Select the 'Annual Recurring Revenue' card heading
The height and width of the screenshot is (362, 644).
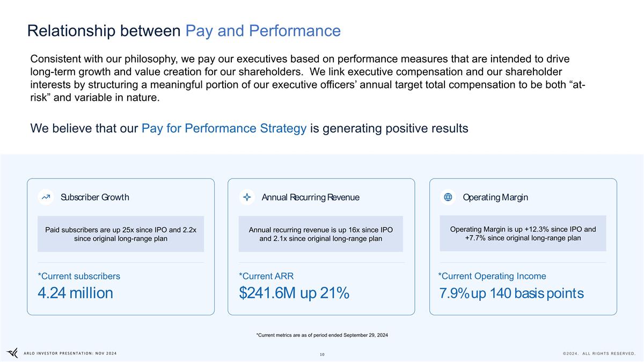click(310, 197)
